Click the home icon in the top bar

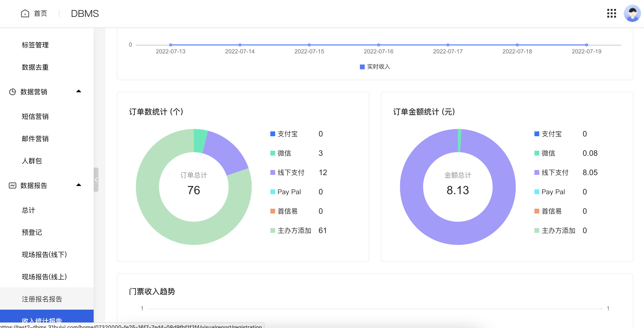point(25,13)
